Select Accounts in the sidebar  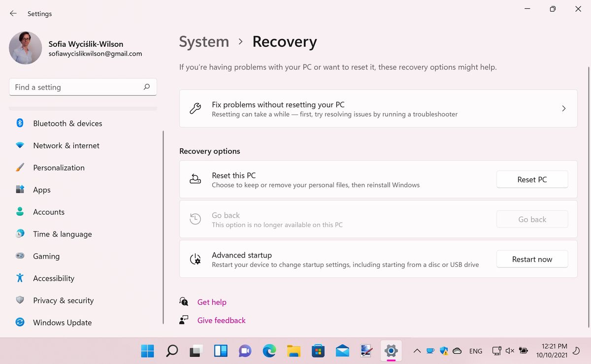[x=48, y=212]
